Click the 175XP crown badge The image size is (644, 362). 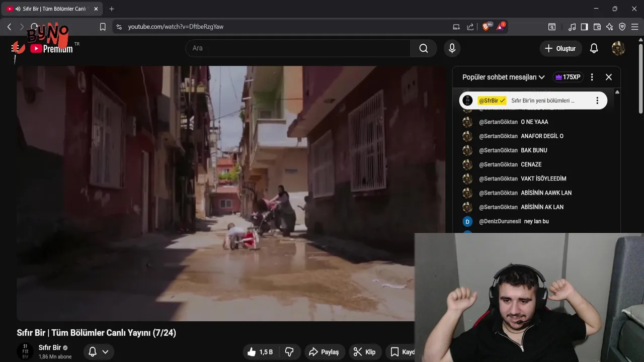click(568, 77)
